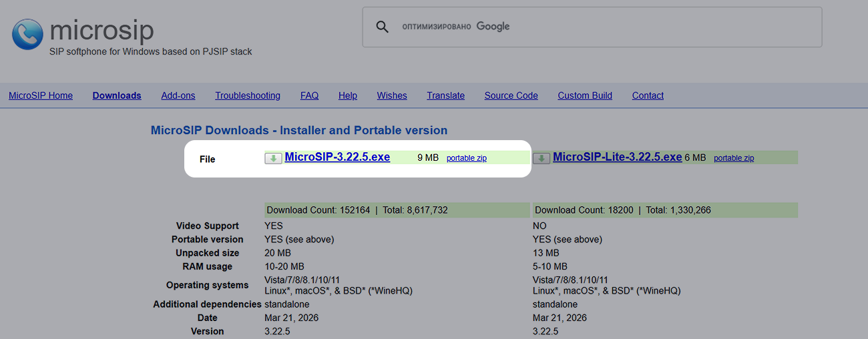Click the '13 MB' unpacked size value

pos(546,253)
